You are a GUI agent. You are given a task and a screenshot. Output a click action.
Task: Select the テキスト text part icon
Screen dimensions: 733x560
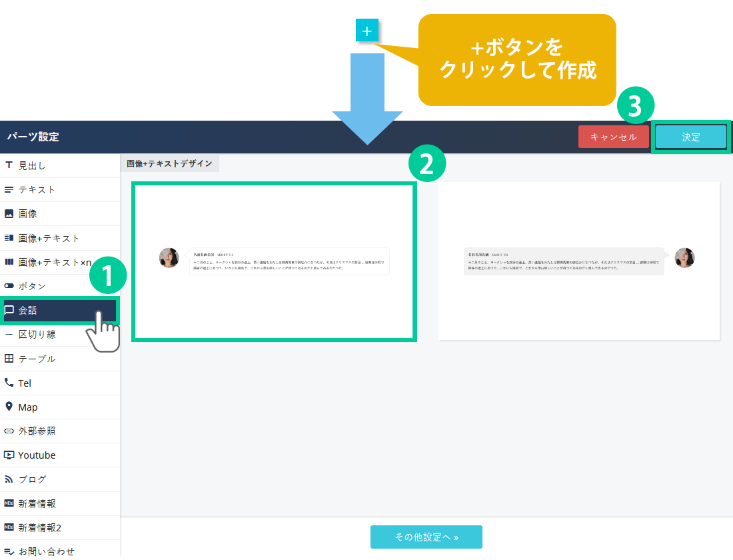pyautogui.click(x=9, y=190)
